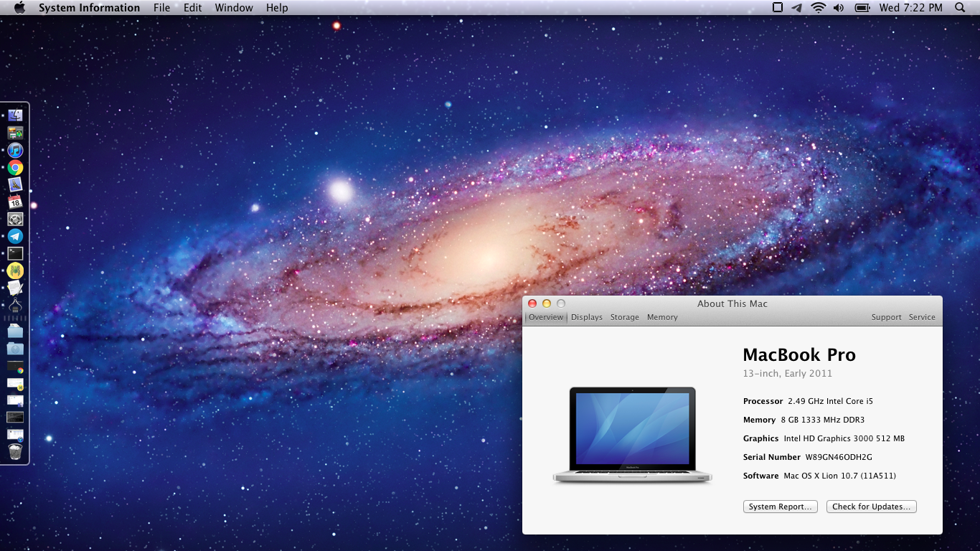This screenshot has width=980, height=551.
Task: Open System Preferences gear icon in Dock
Action: [x=15, y=220]
